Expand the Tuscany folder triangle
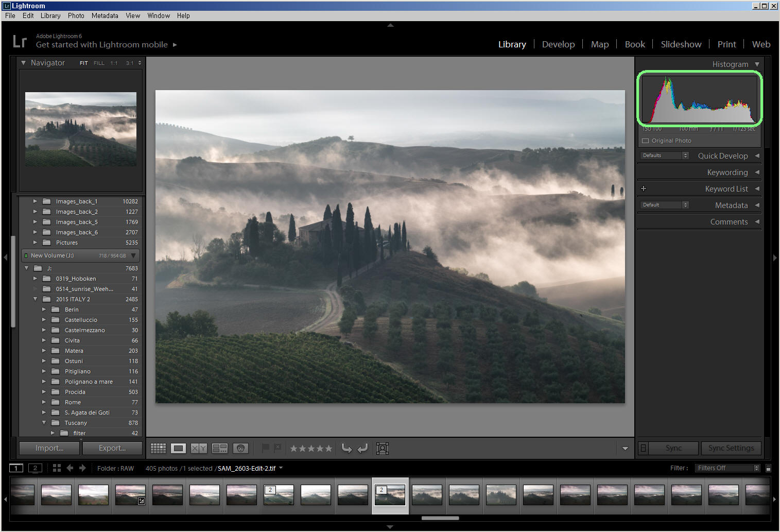Viewport: 780px width, 532px height. click(x=44, y=423)
